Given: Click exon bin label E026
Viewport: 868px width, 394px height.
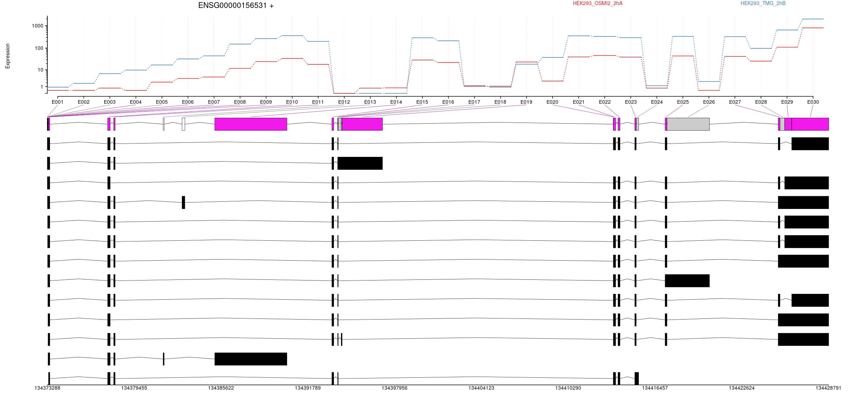Looking at the screenshot, I should coord(709,102).
